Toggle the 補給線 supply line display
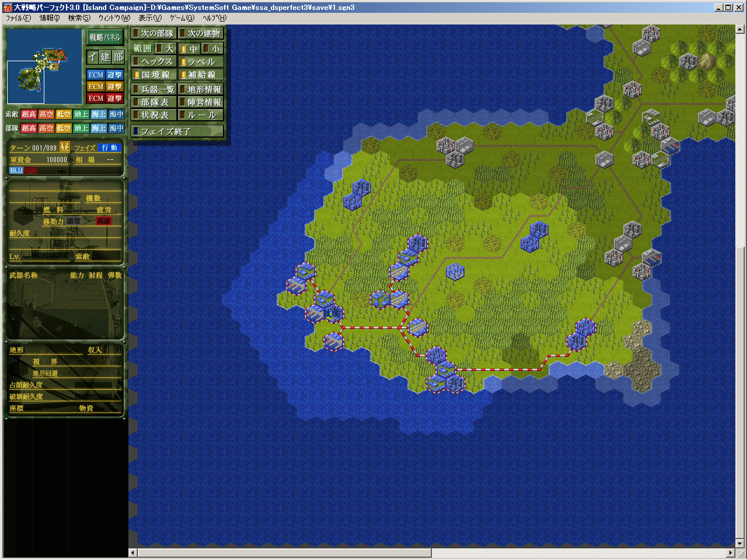The image size is (747, 560). [201, 75]
